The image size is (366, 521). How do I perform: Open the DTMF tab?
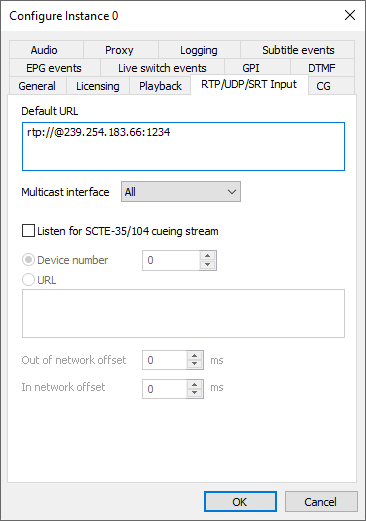click(322, 68)
